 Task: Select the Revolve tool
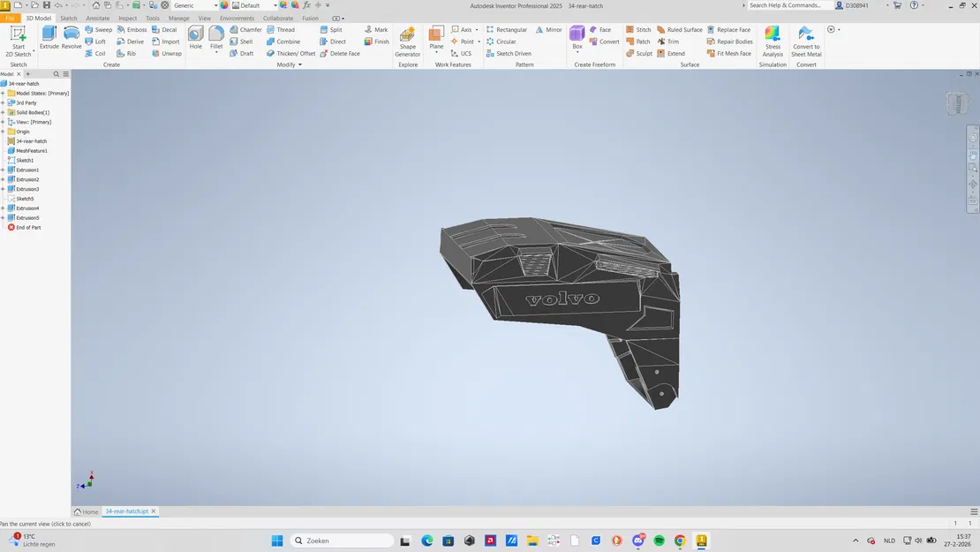[x=72, y=35]
